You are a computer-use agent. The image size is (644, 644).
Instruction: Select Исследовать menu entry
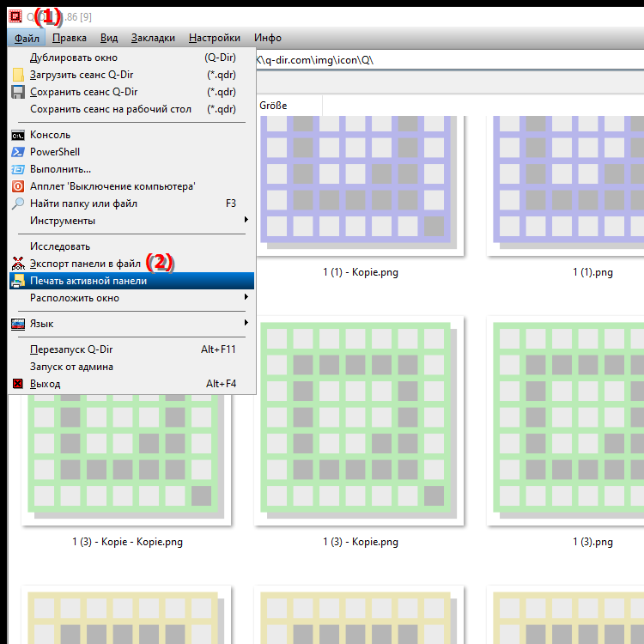[x=131, y=246]
